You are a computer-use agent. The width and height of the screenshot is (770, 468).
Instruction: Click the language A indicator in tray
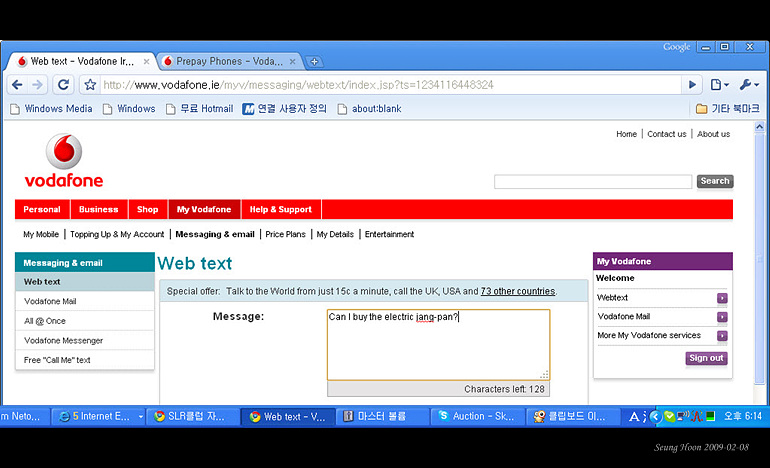click(x=634, y=416)
